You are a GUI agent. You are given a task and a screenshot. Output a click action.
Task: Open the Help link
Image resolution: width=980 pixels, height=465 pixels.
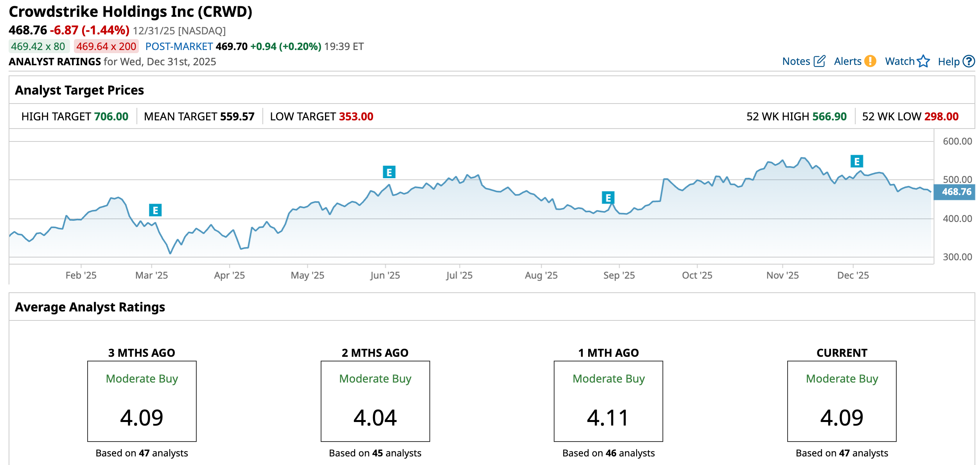point(948,62)
